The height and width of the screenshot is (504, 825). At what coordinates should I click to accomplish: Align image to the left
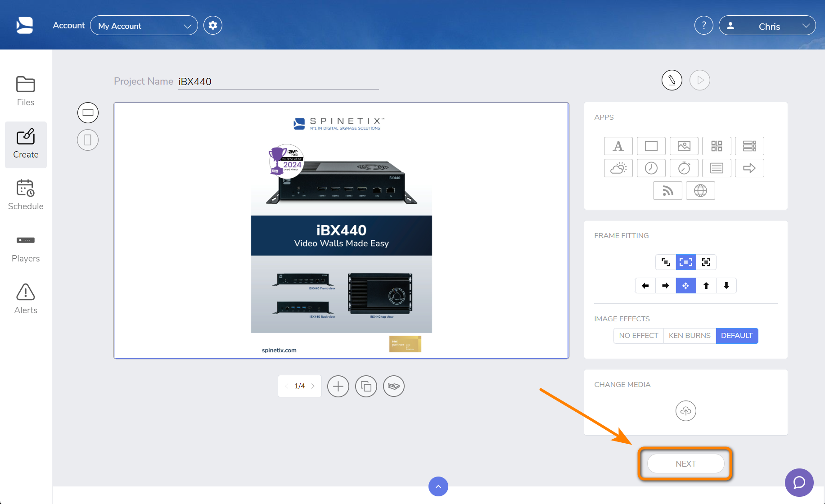pos(645,286)
